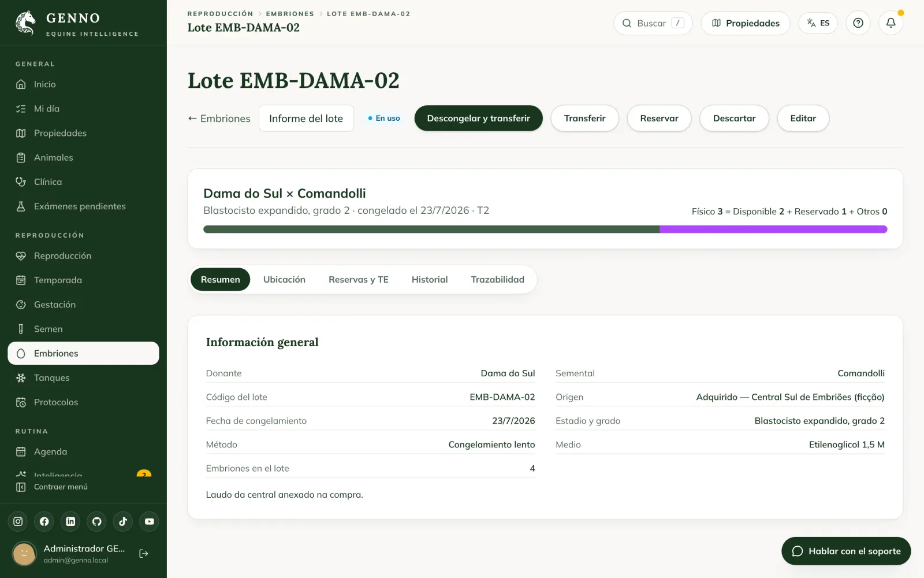Open Agenda in the sidebar
Image resolution: width=924 pixels, height=578 pixels.
(x=83, y=451)
